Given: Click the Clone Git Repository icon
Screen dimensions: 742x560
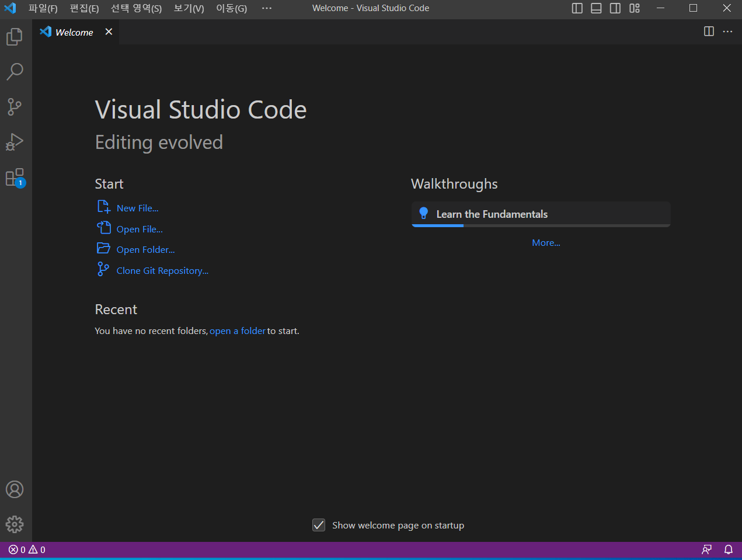Looking at the screenshot, I should (103, 269).
